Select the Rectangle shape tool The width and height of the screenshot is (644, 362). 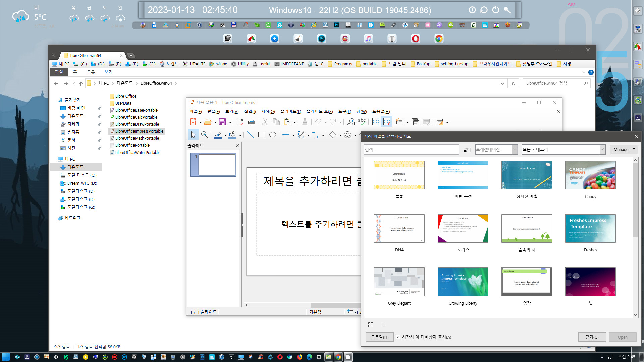[x=262, y=135]
